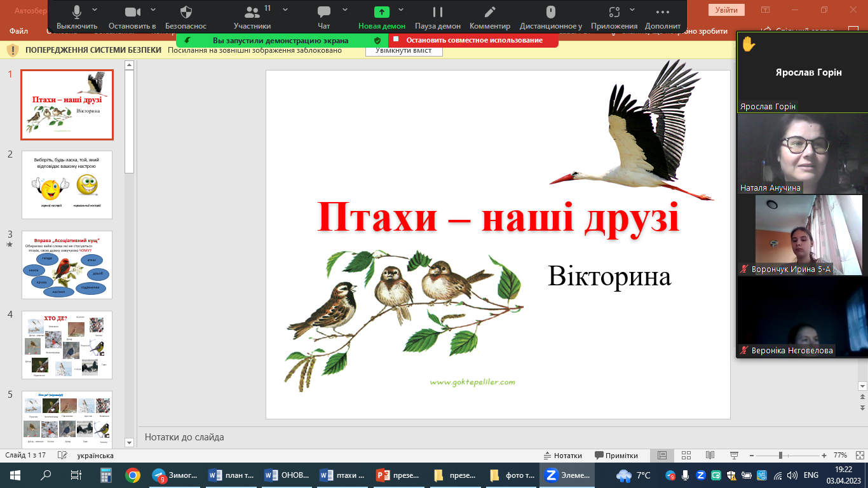Open Calculator from taskbar

click(105, 475)
